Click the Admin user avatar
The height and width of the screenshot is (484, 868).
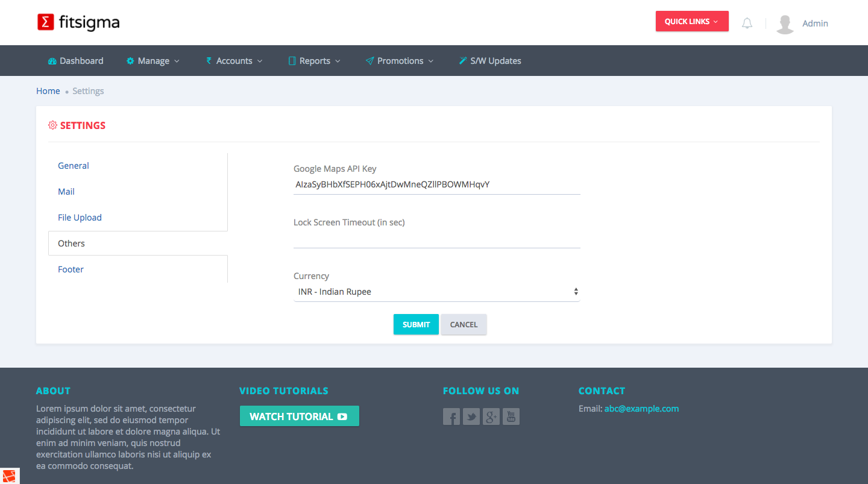[x=785, y=24]
